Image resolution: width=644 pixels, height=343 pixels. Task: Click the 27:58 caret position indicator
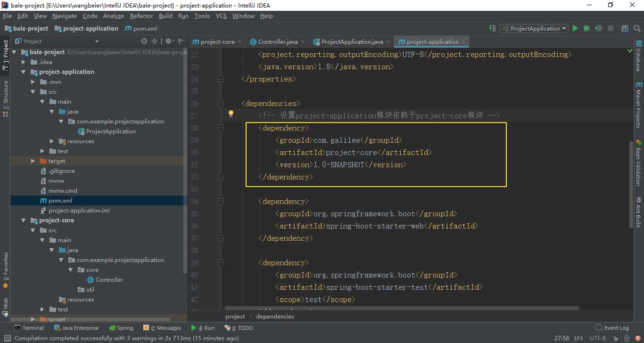pos(561,338)
